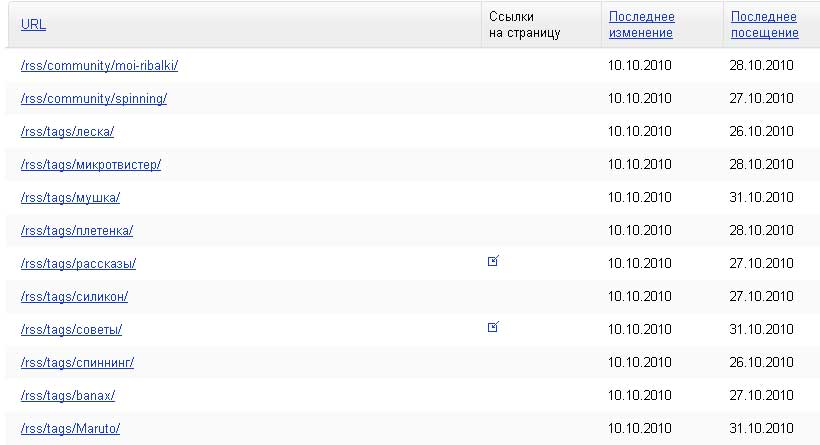This screenshot has width=820, height=445.
Task: Click the links icon for /rss/tags/рассказы/
Action: click(492, 262)
